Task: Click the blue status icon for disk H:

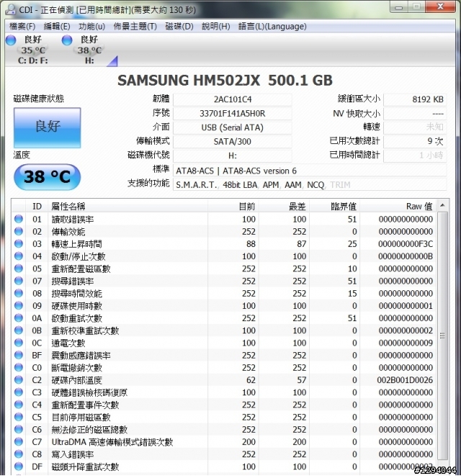Action: pyautogui.click(x=67, y=40)
